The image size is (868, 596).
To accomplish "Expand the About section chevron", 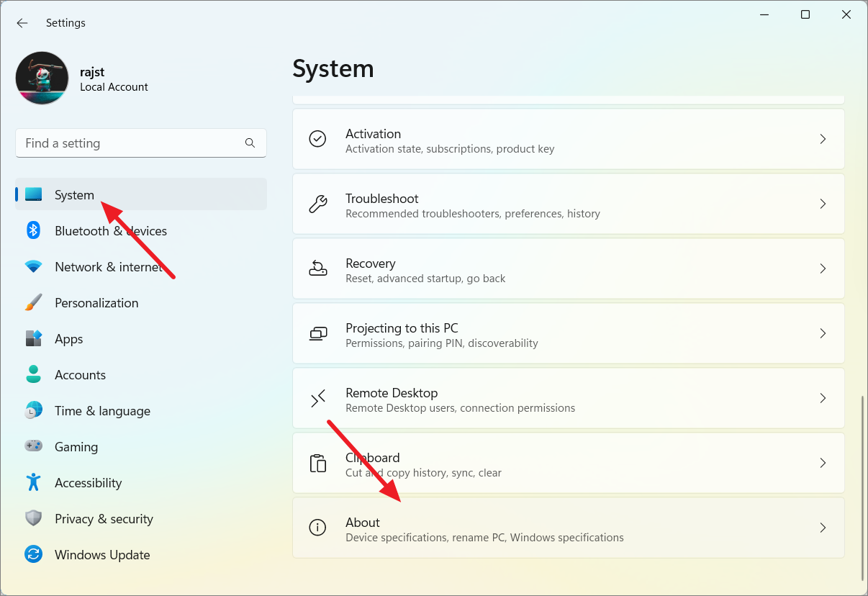I will click(823, 527).
